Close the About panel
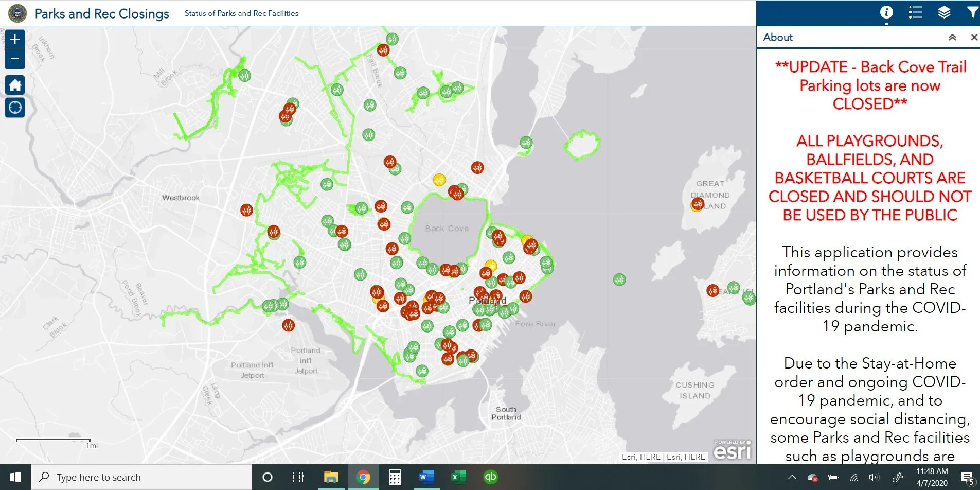The image size is (980, 490). (x=974, y=37)
